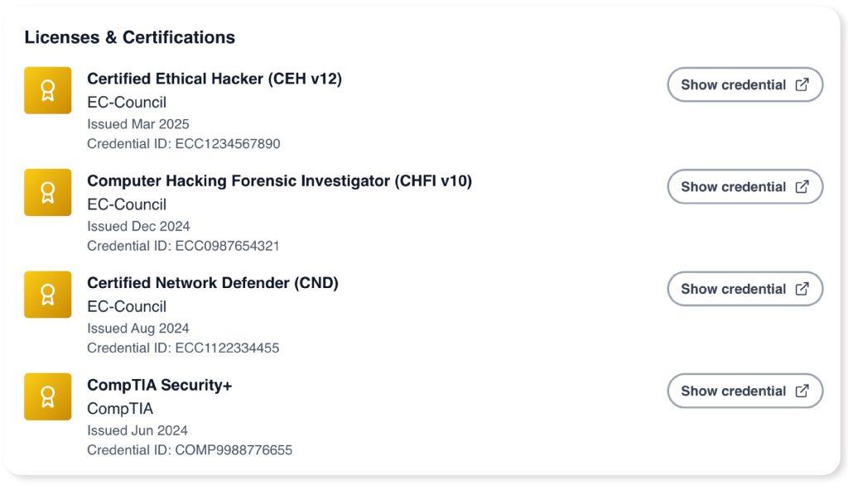
Task: Click the Licenses & Certifications heading
Action: tap(129, 37)
